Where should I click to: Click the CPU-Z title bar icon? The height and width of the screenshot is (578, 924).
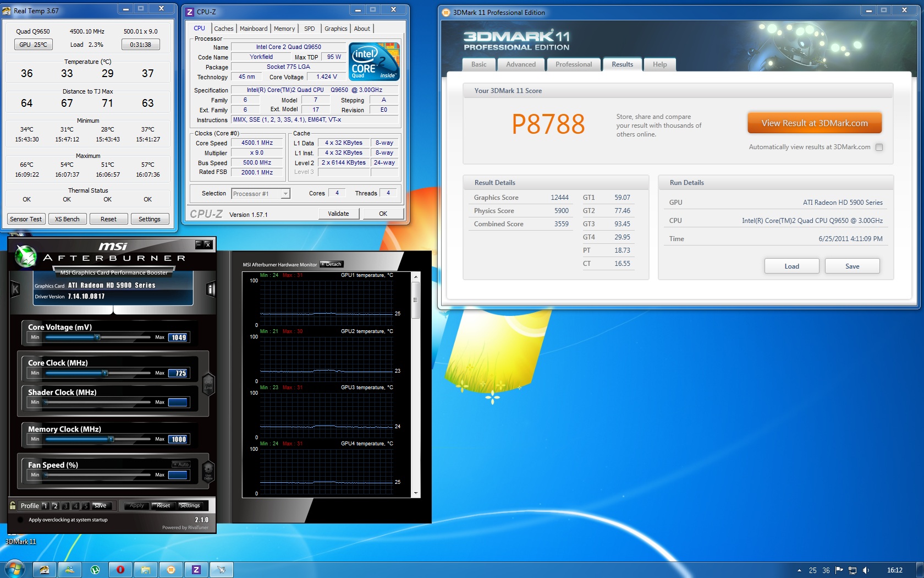(190, 12)
